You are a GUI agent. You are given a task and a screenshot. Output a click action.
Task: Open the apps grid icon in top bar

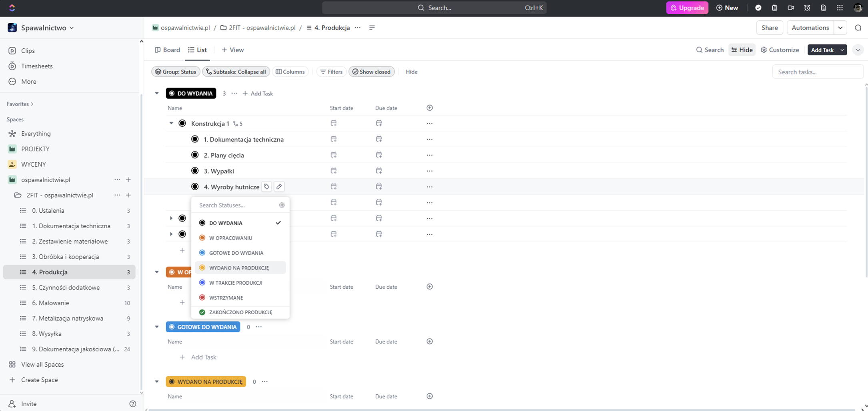click(x=840, y=8)
